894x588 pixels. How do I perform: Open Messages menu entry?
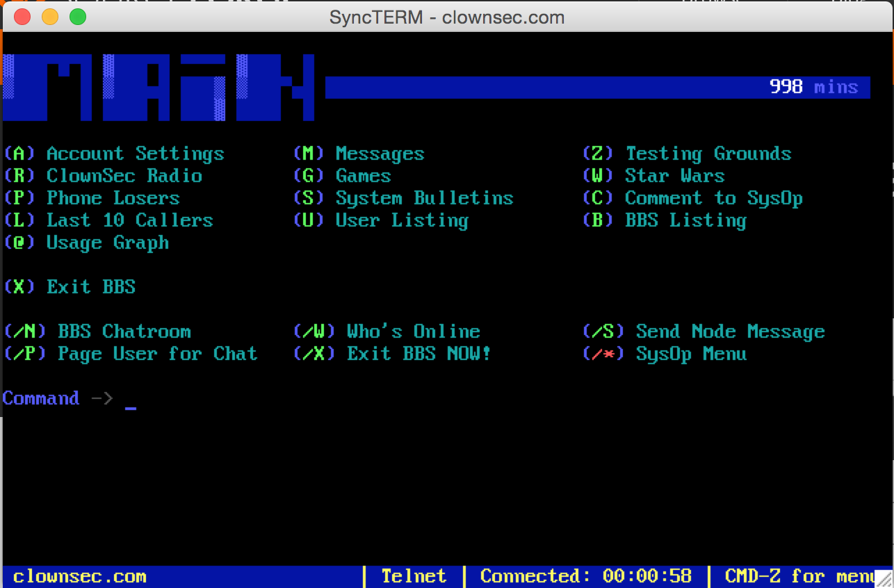[x=359, y=154]
